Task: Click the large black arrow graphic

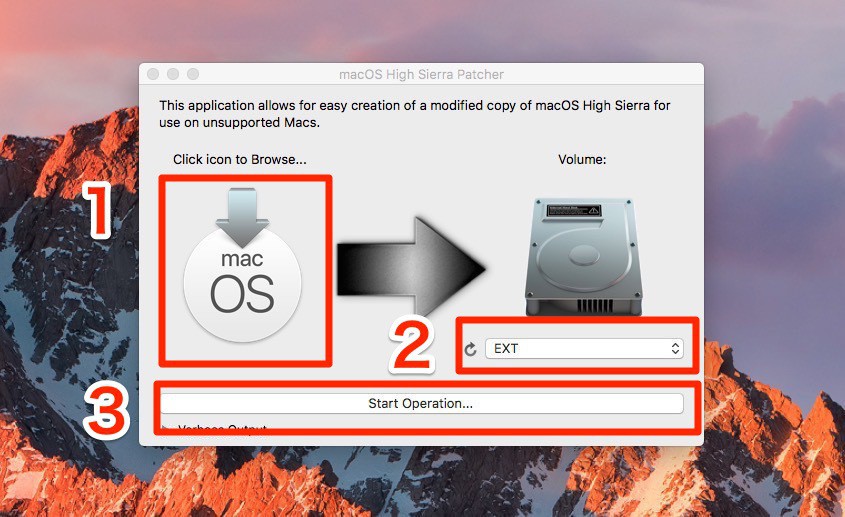Action: 411,267
